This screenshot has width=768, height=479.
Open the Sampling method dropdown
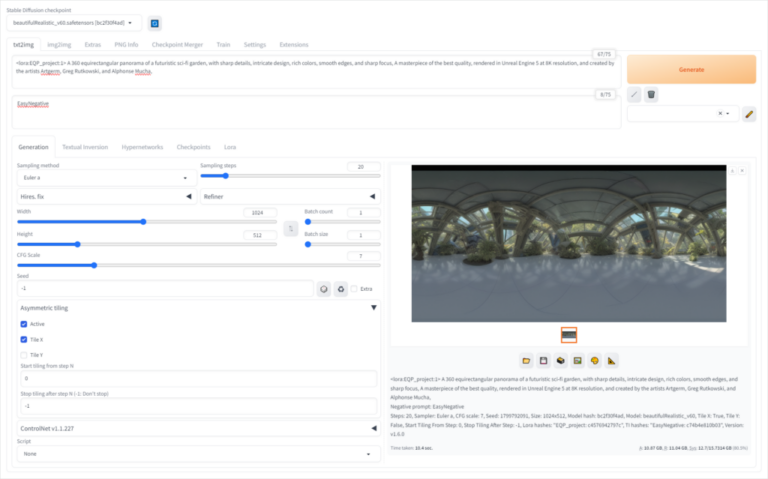pyautogui.click(x=105, y=177)
